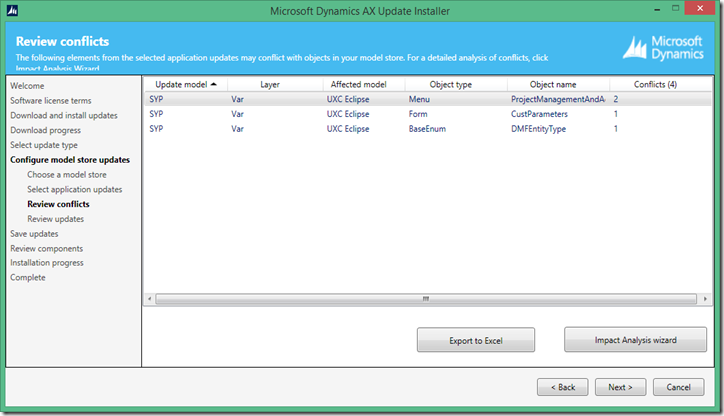Viewport: 724px width, 416px height.
Task: Click Var in the DMFEntityType row
Action: [x=237, y=129]
